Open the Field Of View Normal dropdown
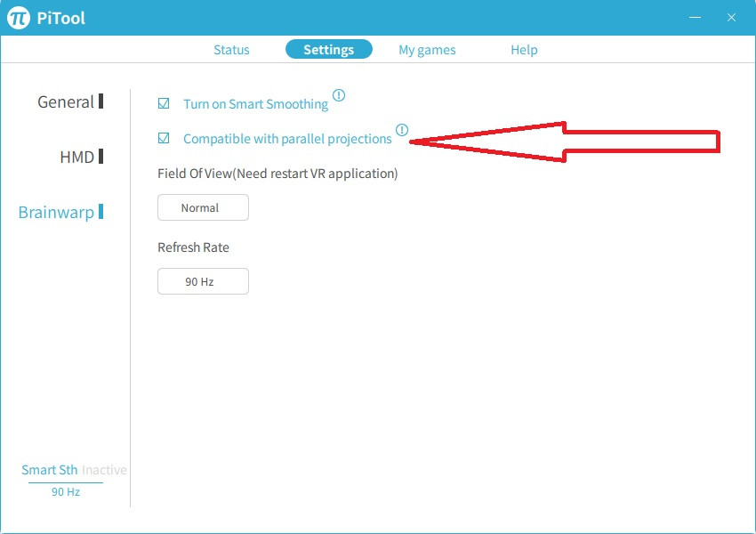The width and height of the screenshot is (756, 534). click(203, 207)
